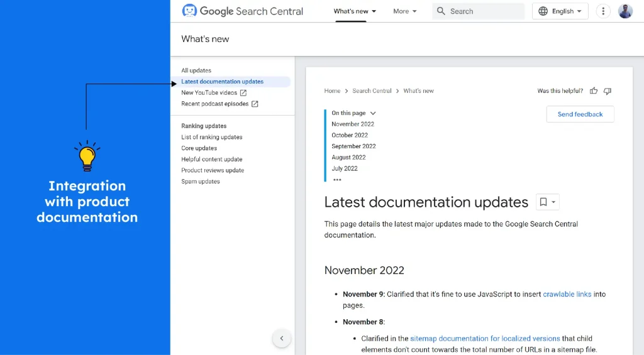Click the 'November 8:' bold text

[x=364, y=322]
